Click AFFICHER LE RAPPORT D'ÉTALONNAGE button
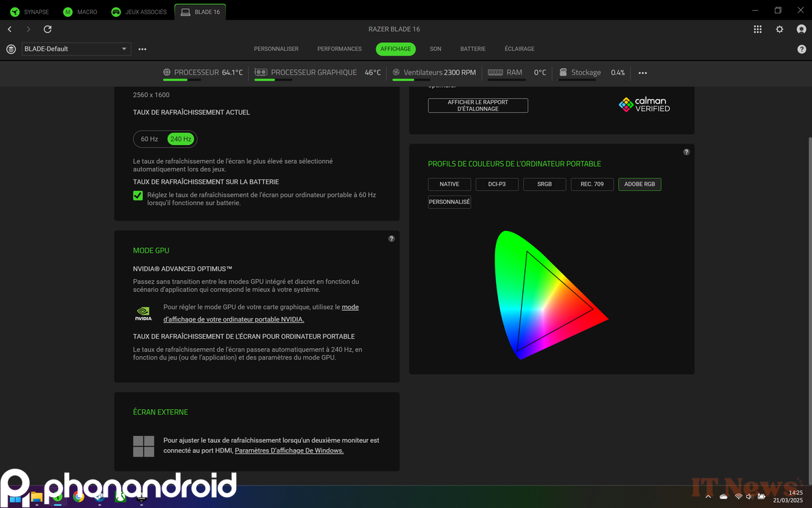Screen dimensions: 812x508 pos(478,106)
